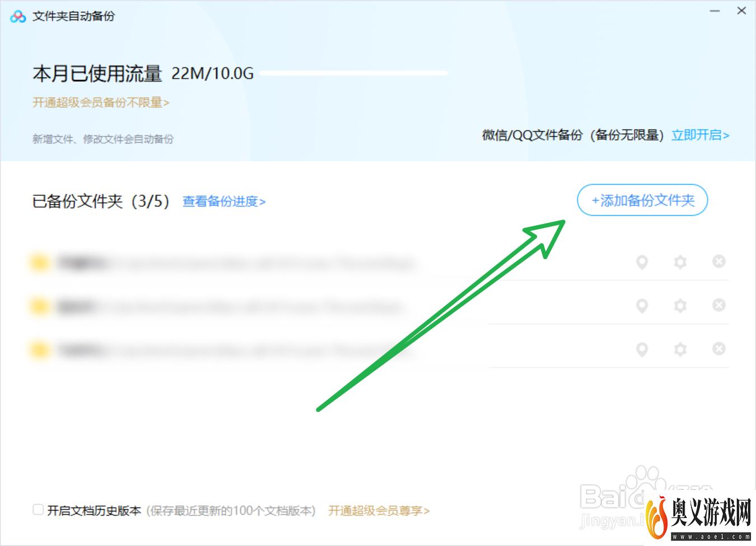Minimize the 文件夹自动备份 window

[715, 11]
